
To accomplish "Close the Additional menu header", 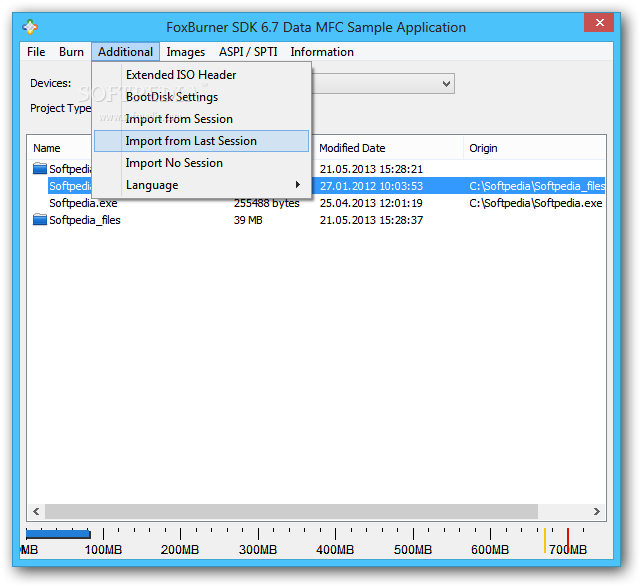I will (126, 52).
